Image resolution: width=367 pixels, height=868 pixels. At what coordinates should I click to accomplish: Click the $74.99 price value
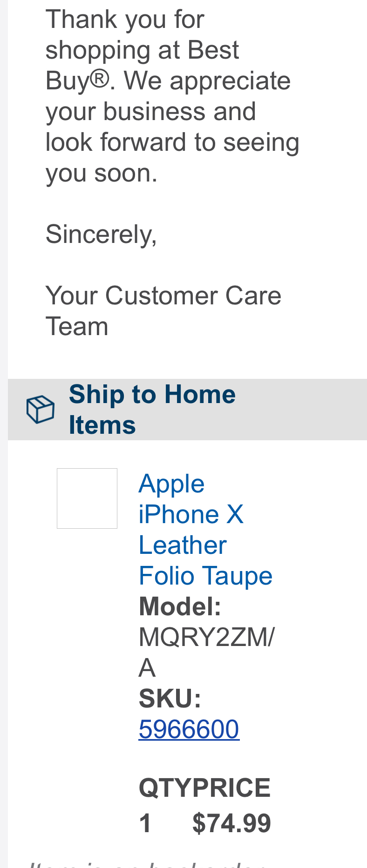point(231,823)
